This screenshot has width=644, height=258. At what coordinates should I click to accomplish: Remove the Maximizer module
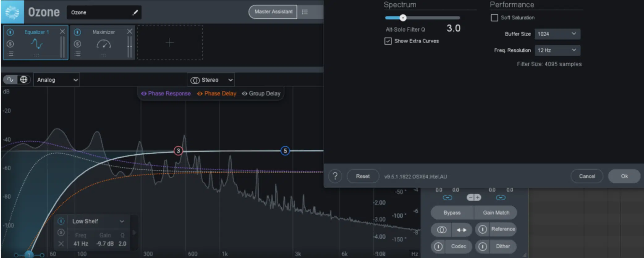[130, 31]
